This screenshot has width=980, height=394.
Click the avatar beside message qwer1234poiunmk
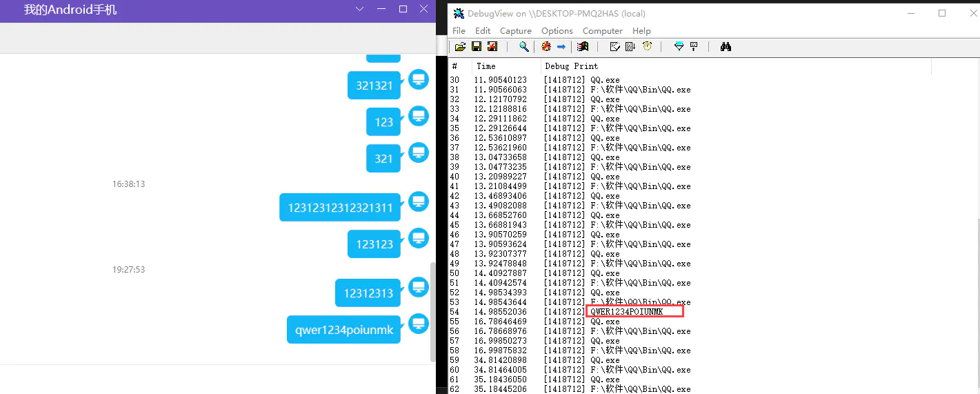point(419,324)
